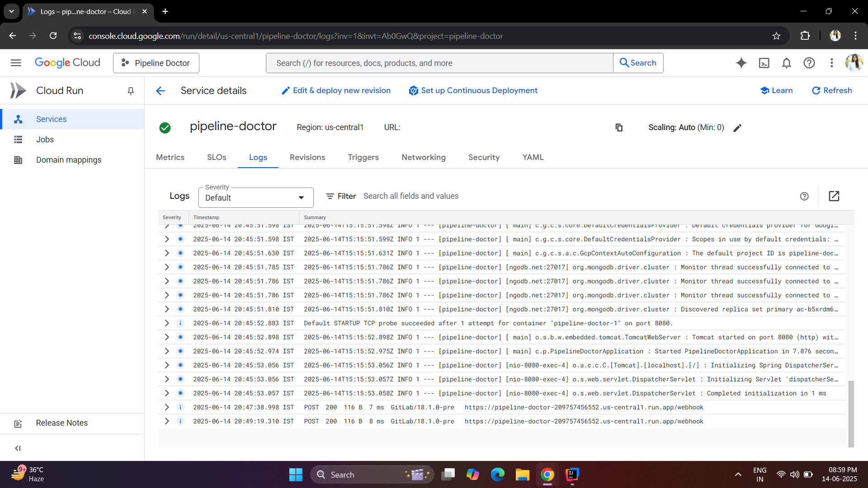Activate Cloud Shell terminal icon
Image resolution: width=868 pixels, height=488 pixels.
click(x=764, y=63)
